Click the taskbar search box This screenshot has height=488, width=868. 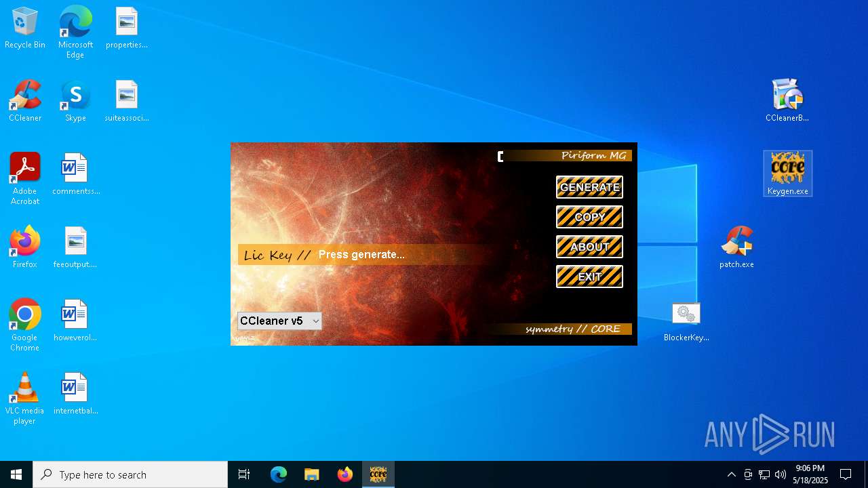[130, 474]
